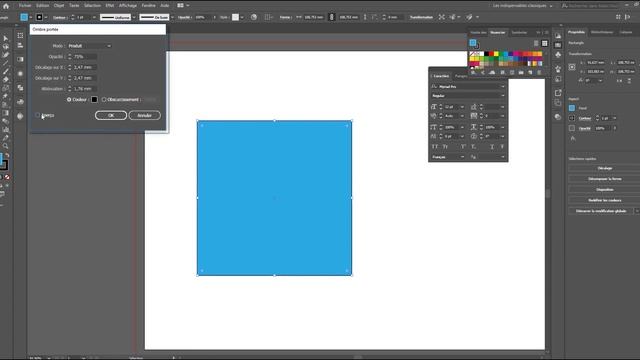Click the Décalage quick action button
640x360 pixels.
point(604,168)
